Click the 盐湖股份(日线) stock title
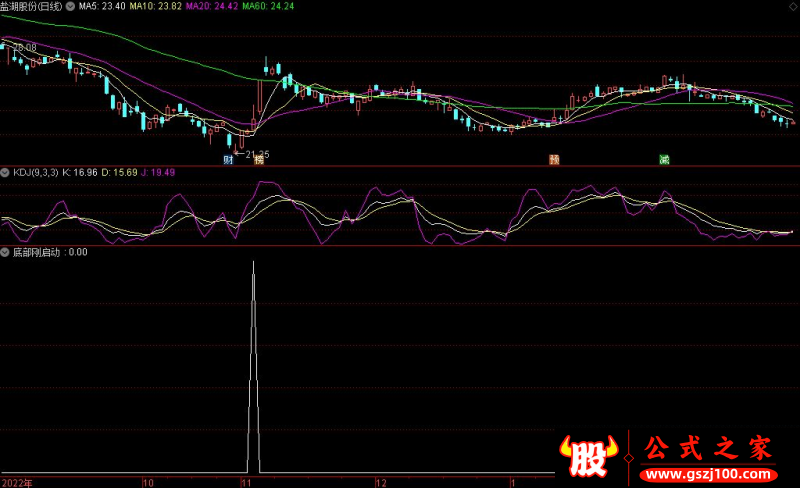Image resolution: width=800 pixels, height=488 pixels. coord(31,6)
